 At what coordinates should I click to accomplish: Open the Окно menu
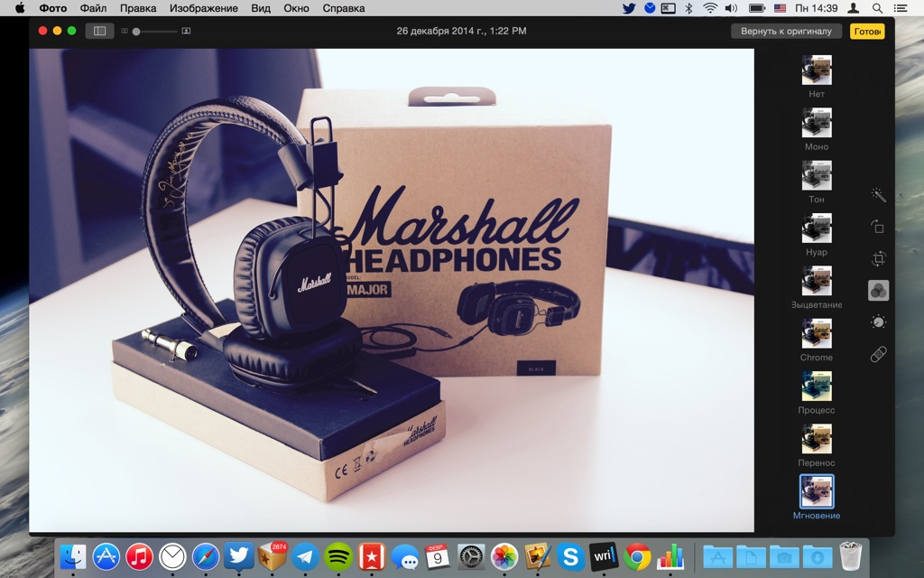296,8
